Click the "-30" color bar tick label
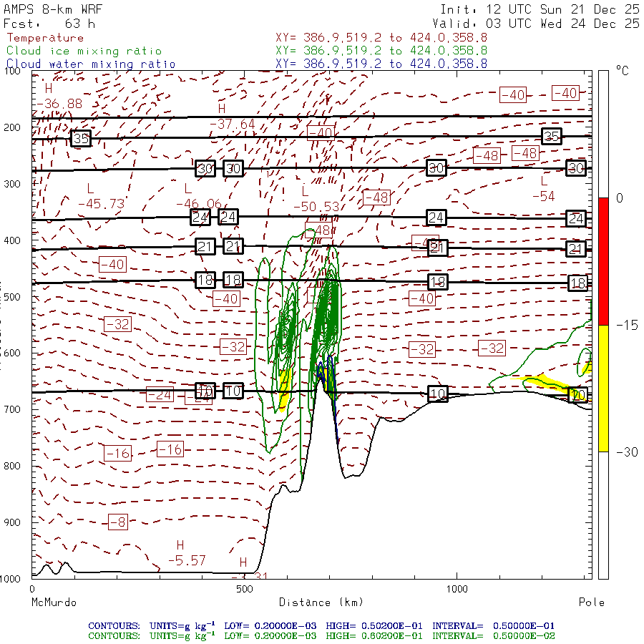 coord(627,452)
